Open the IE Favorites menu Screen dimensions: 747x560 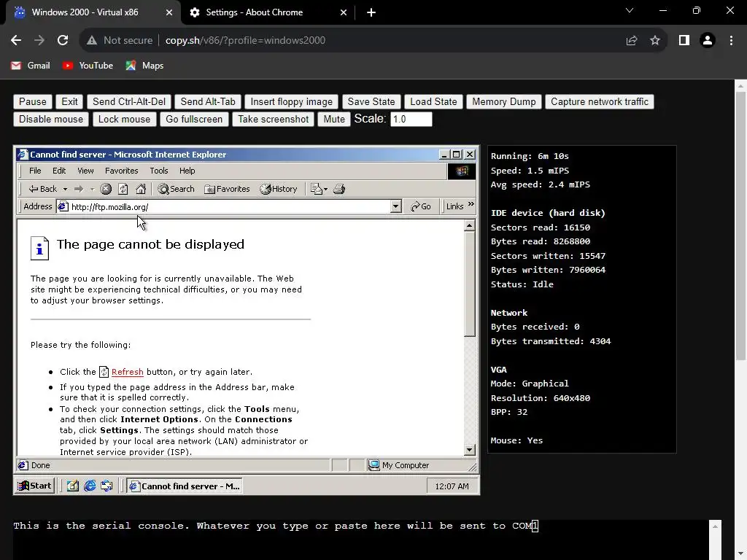tap(122, 171)
